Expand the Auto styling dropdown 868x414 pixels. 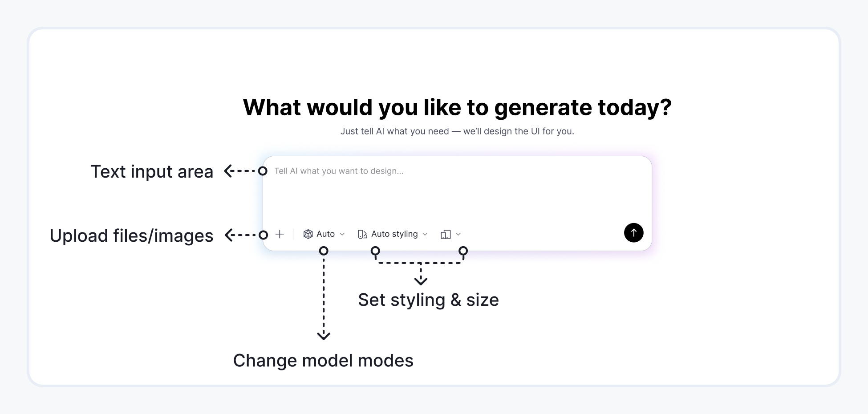tap(426, 234)
